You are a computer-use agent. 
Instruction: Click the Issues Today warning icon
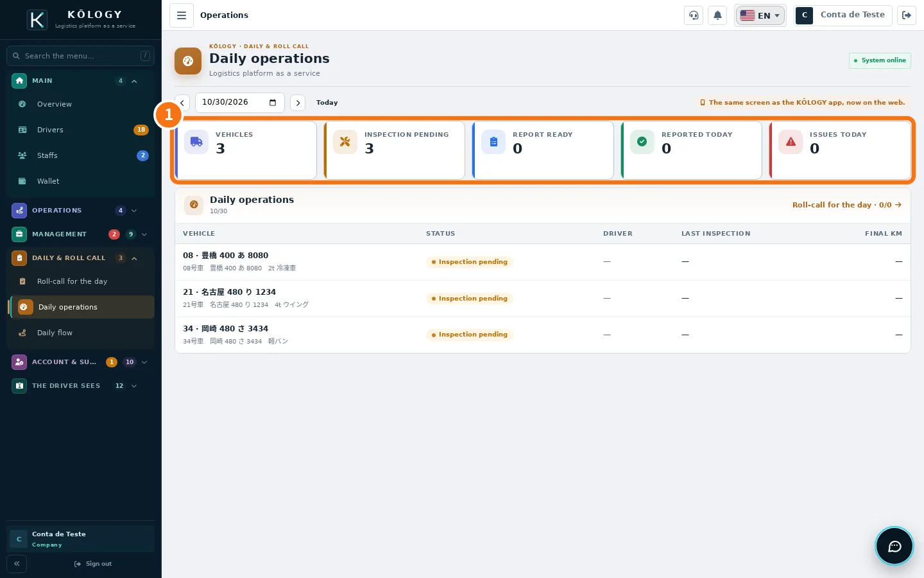791,142
